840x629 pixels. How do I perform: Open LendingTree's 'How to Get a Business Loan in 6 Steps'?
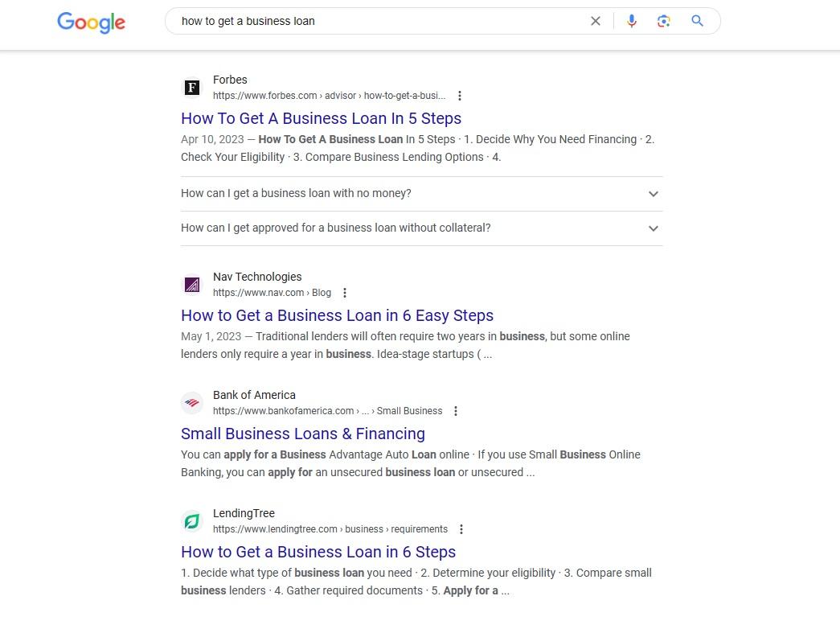click(x=318, y=552)
